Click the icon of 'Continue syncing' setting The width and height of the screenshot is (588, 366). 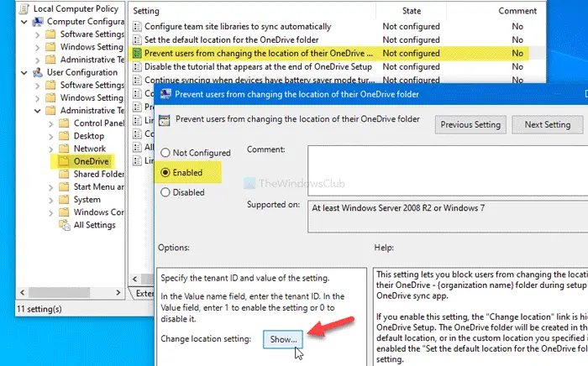(x=137, y=80)
